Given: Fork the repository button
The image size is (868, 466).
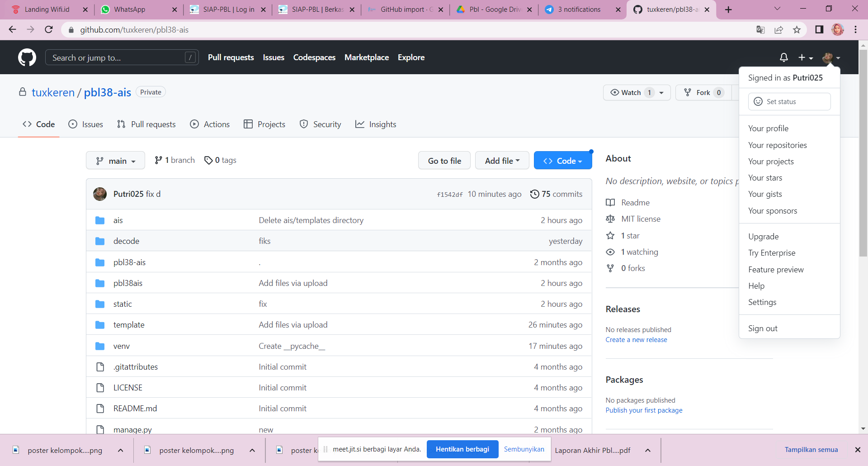Looking at the screenshot, I should (703, 93).
